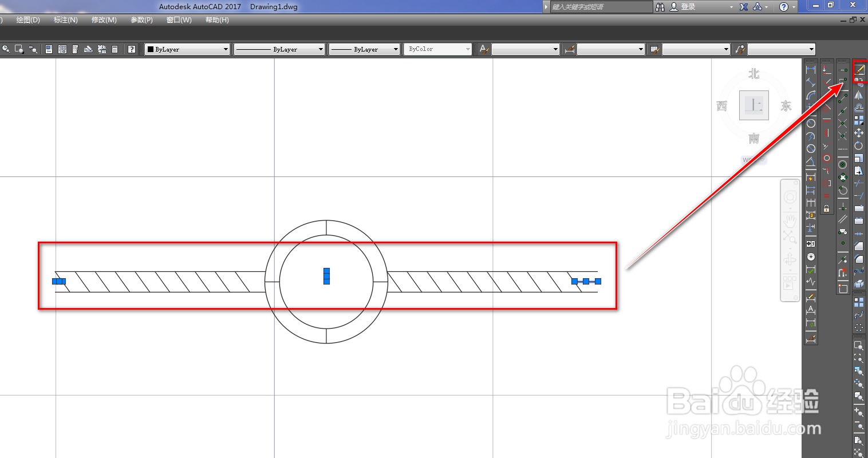Viewport: 868px width, 458px height.
Task: Open the text style dropdown
Action: pyautogui.click(x=525, y=49)
